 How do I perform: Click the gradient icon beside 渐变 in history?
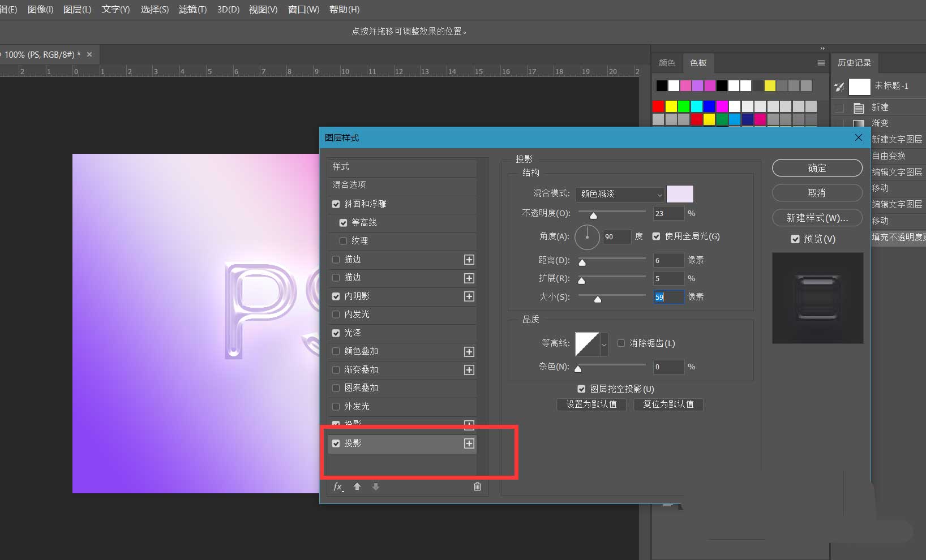[x=859, y=123]
